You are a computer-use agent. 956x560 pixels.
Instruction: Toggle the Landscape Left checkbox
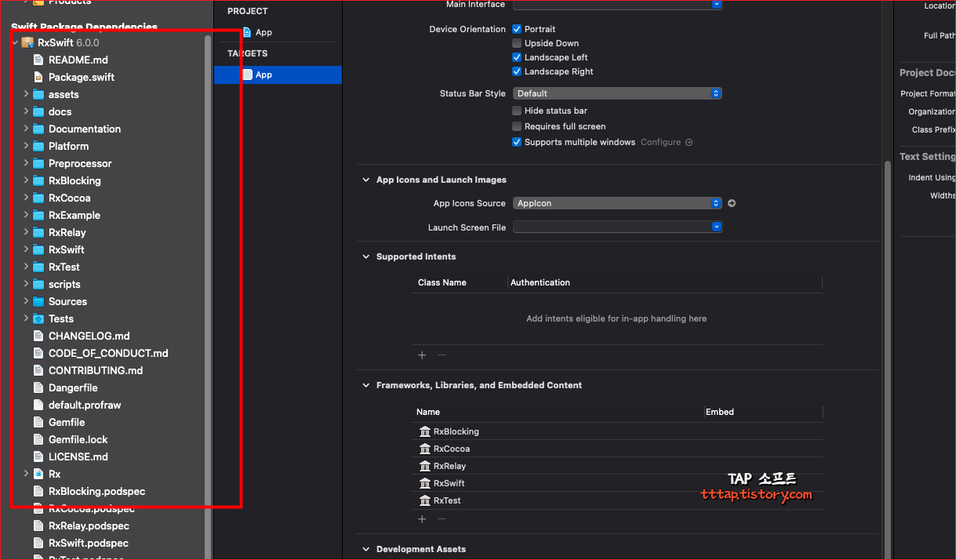click(517, 57)
